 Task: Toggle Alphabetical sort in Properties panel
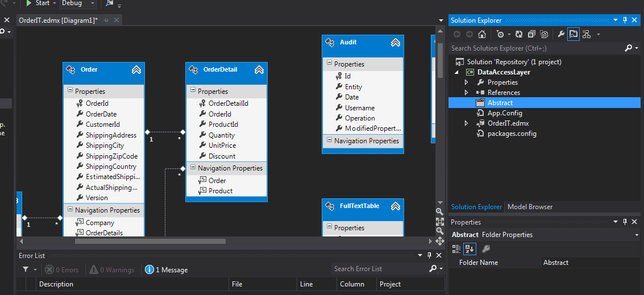pos(470,248)
